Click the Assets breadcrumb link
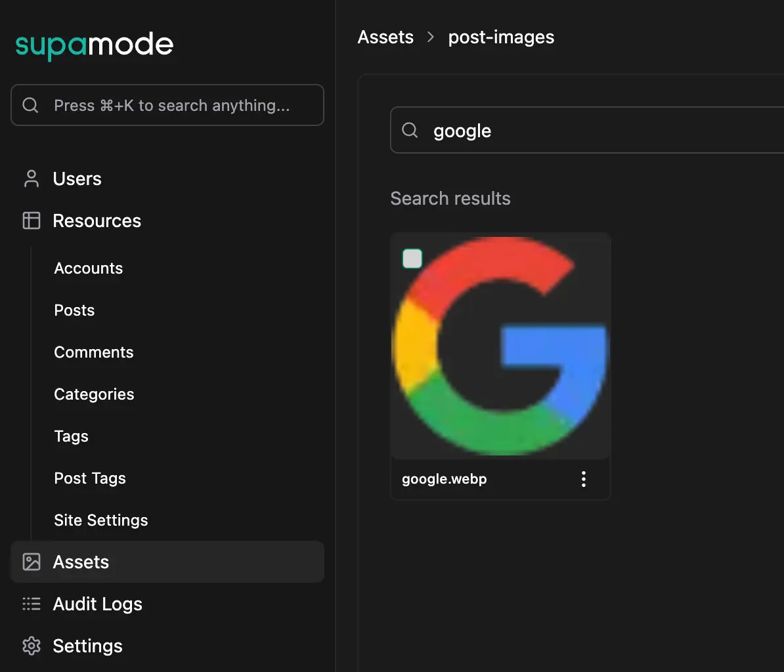 (x=385, y=37)
